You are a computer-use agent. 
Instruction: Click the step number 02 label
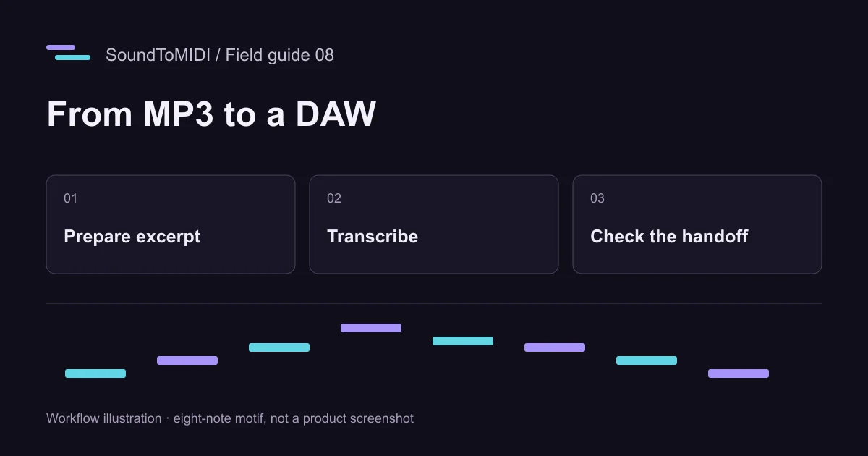[333, 198]
